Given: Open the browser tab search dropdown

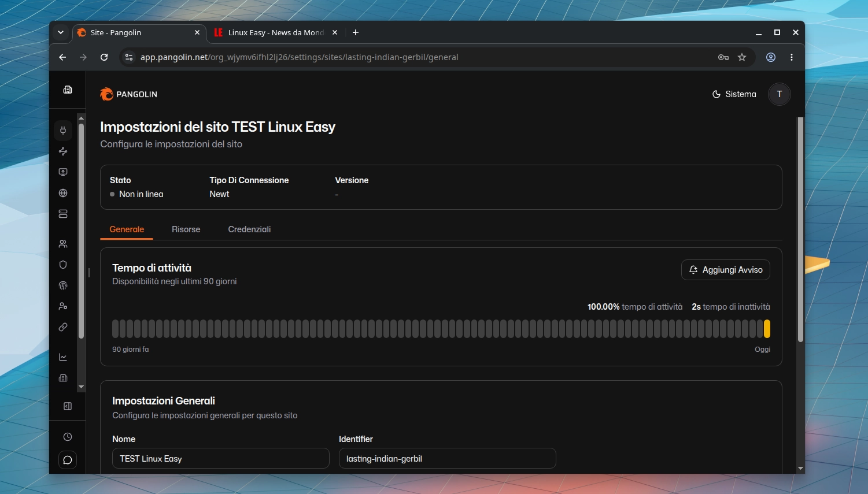Looking at the screenshot, I should click(61, 32).
